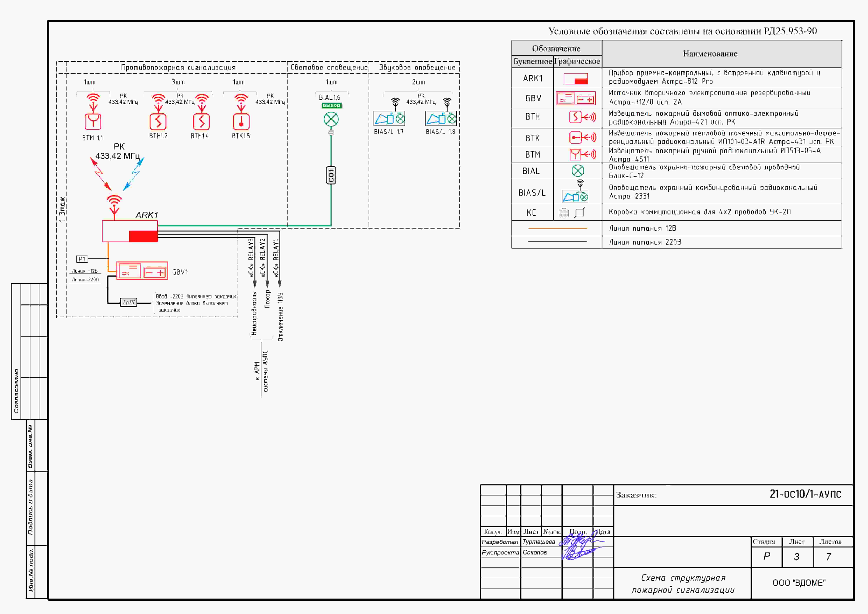Image resolution: width=868 pixels, height=614 pixels.
Task: Click the ООО "ВДОМЕ" company cell
Action: [799, 583]
